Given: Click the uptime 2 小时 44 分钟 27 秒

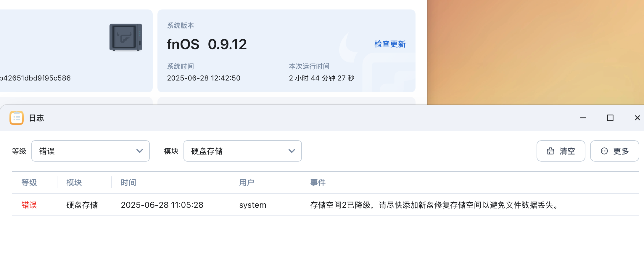Looking at the screenshot, I should click(322, 78).
